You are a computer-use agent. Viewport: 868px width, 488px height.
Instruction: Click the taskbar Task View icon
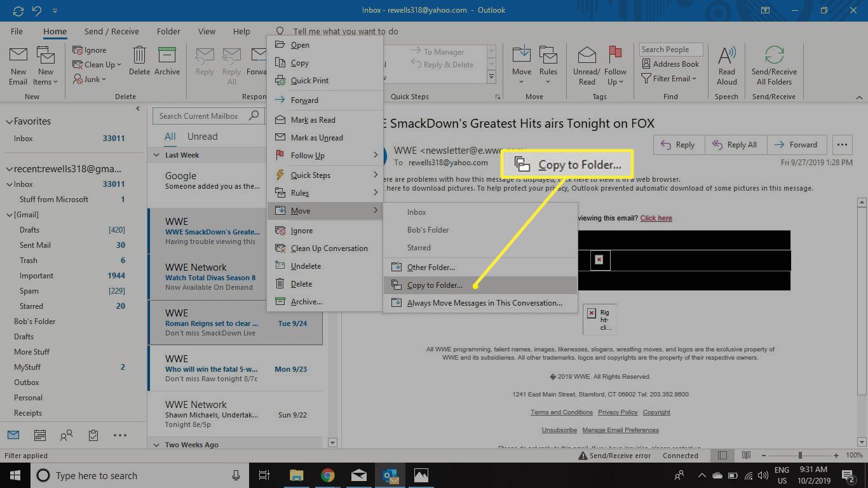point(264,475)
